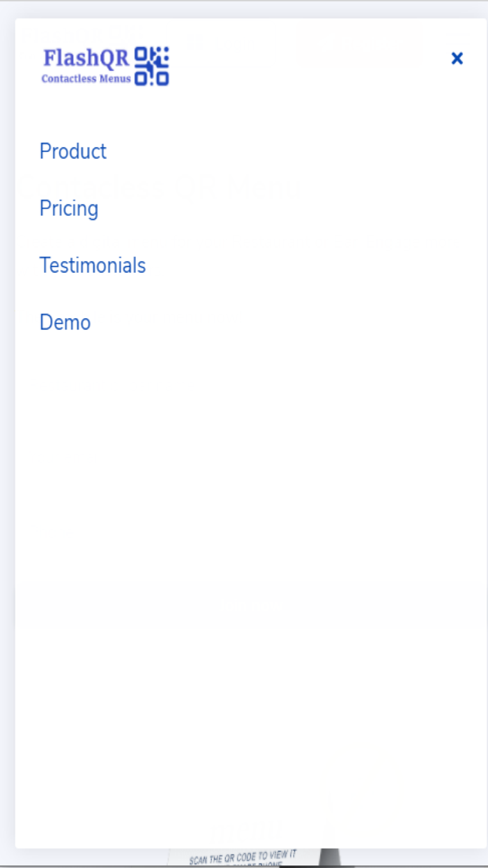Click "SCAN THE QR CODE" sign text below panel
This screenshot has height=868, width=488.
tap(243, 858)
